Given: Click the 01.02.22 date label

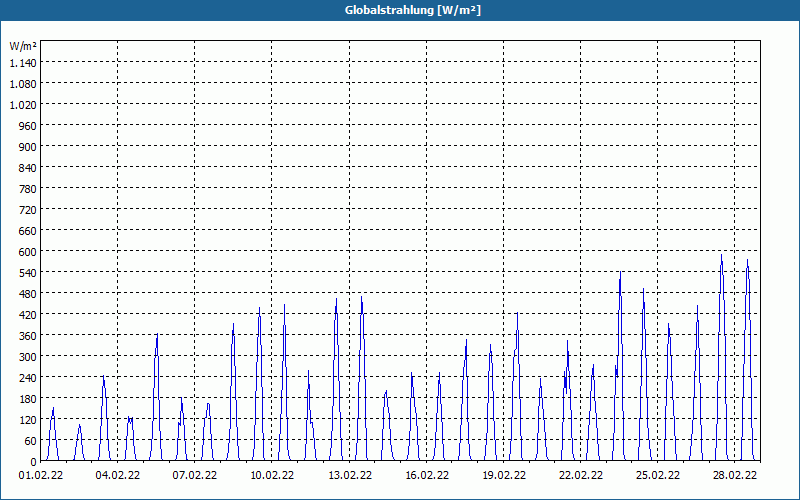Looking at the screenshot, I should 41,475.
